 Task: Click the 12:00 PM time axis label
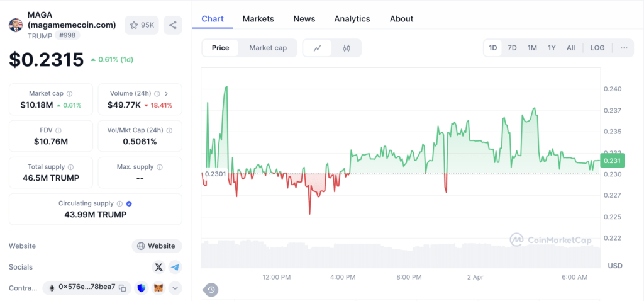[277, 278]
